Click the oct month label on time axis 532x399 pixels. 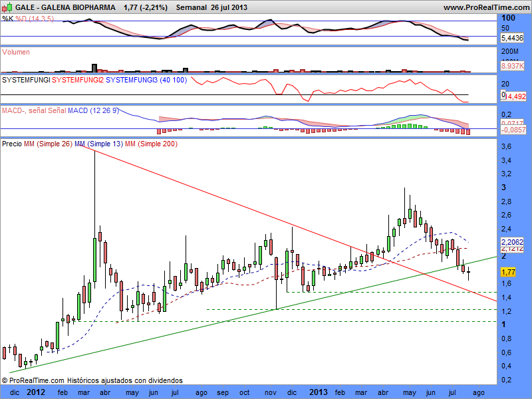[244, 393]
